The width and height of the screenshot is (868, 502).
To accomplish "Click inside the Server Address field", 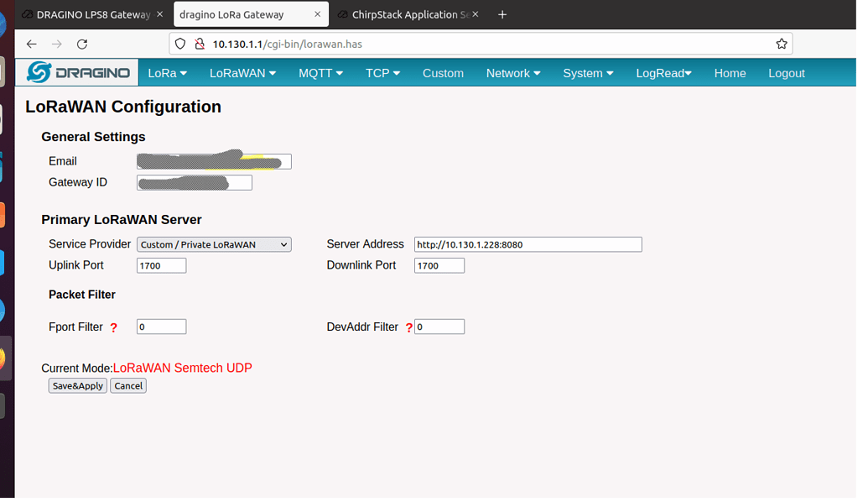I will (528, 243).
